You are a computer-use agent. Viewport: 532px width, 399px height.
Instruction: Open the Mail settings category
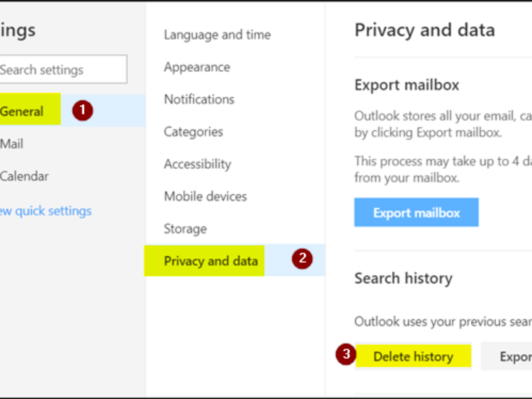(x=12, y=144)
